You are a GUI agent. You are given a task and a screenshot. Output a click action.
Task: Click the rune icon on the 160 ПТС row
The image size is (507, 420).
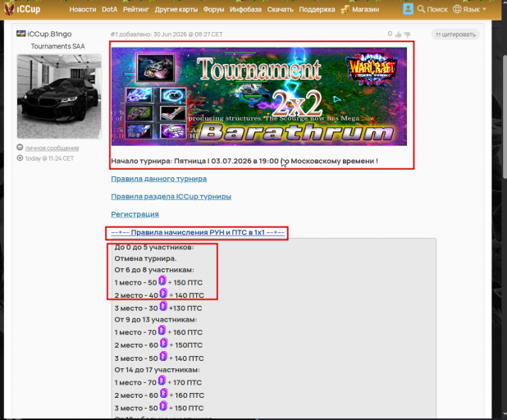click(162, 331)
